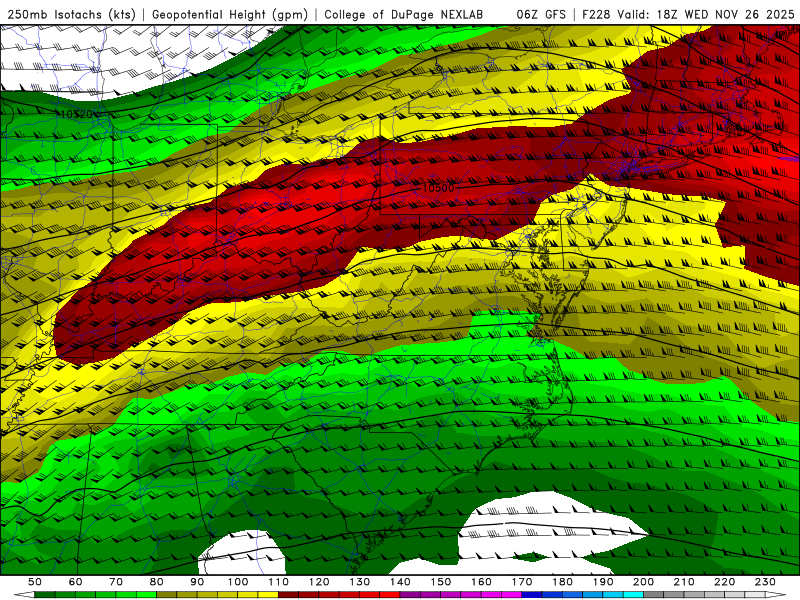Click the 160 value on the legend
800x600 pixels.
pos(481,582)
